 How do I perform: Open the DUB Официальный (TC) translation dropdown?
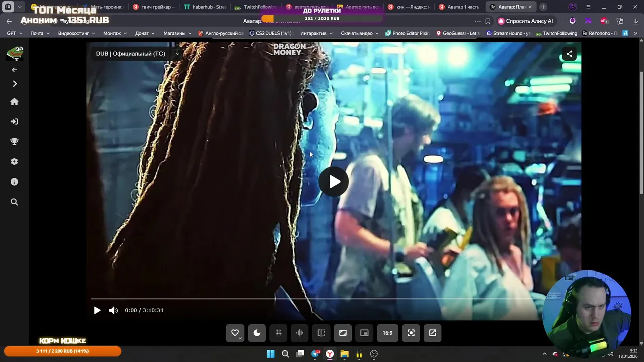click(138, 54)
